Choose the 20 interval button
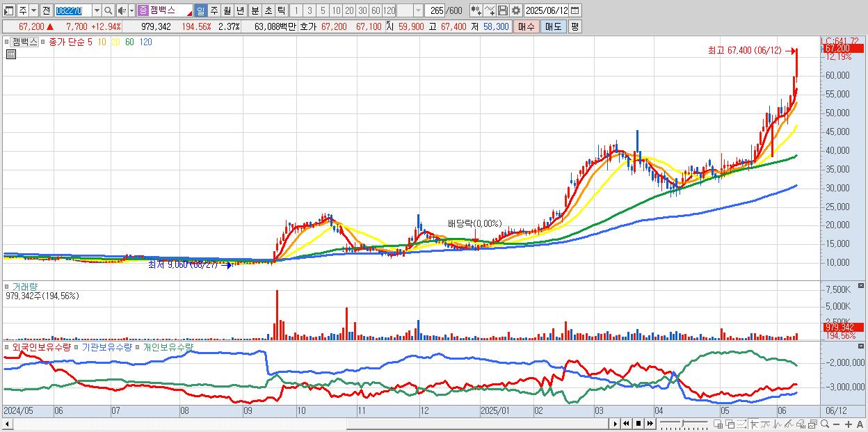Viewport: 868px width, 432px height. 349,10
